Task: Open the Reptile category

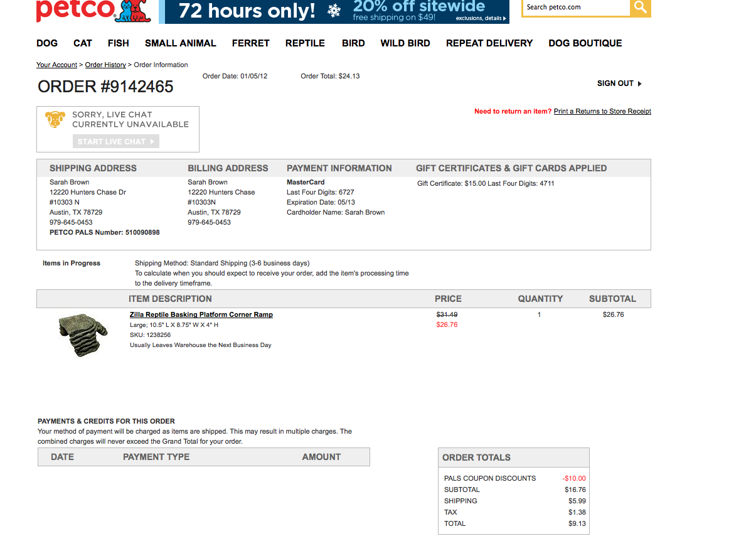Action: [x=305, y=43]
